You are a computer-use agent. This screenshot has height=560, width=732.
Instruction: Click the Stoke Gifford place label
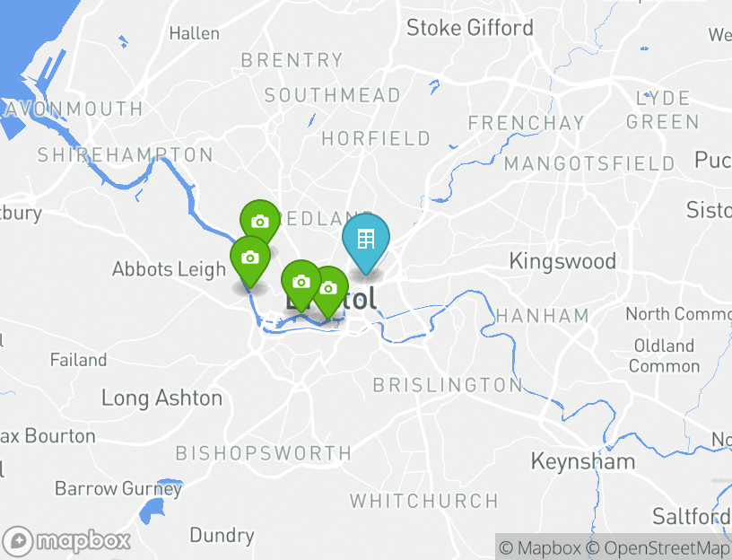[470, 28]
